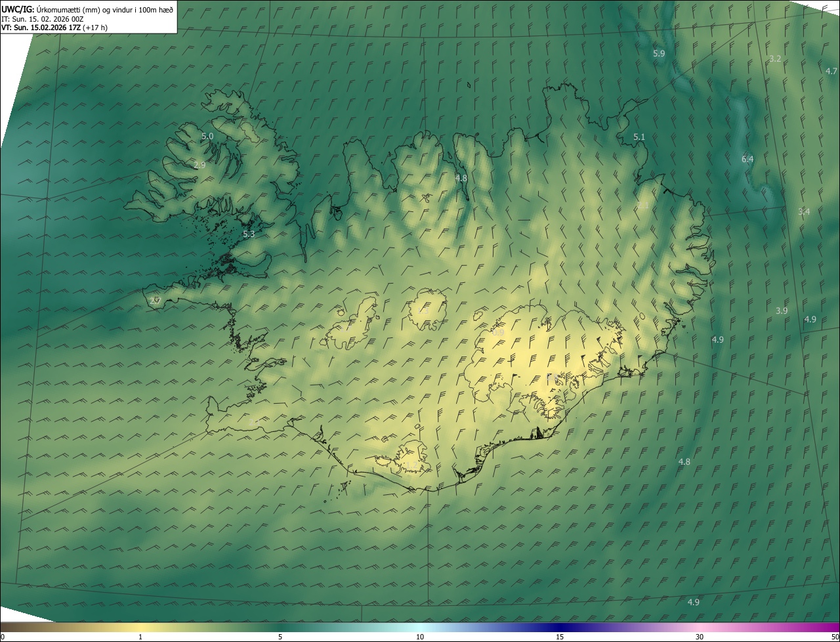Click the 3.9 precipitation value

point(782,310)
